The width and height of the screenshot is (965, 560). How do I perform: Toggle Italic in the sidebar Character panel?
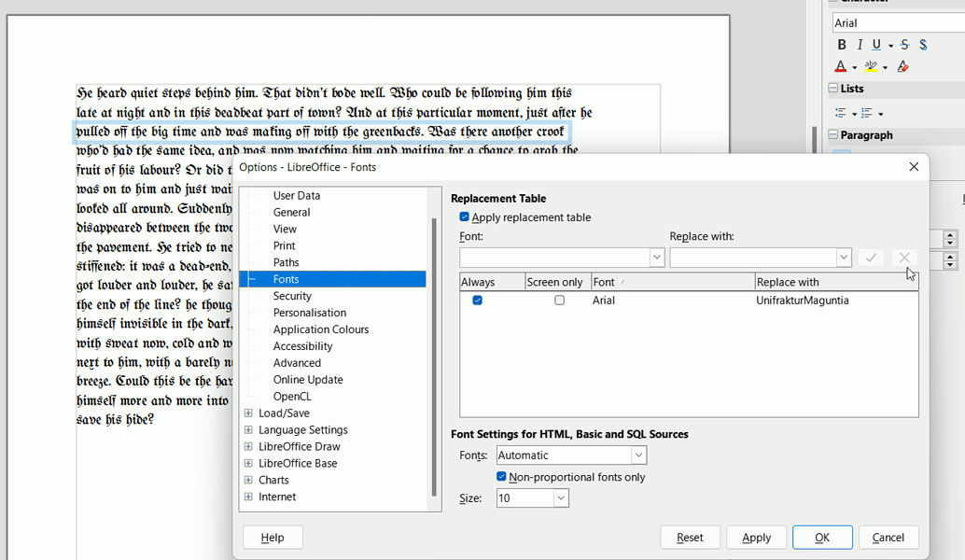coord(860,44)
